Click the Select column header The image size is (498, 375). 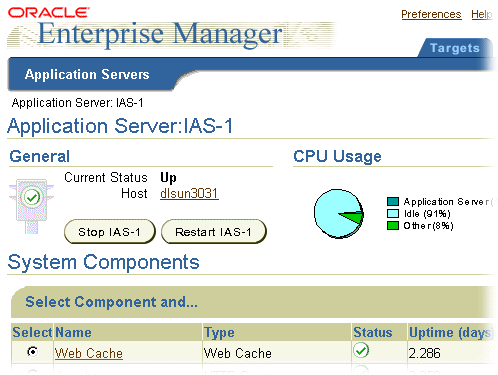tap(32, 332)
